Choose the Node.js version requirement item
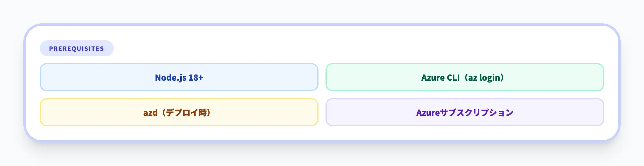Screen dimensions: 644x166 pyautogui.click(x=179, y=77)
